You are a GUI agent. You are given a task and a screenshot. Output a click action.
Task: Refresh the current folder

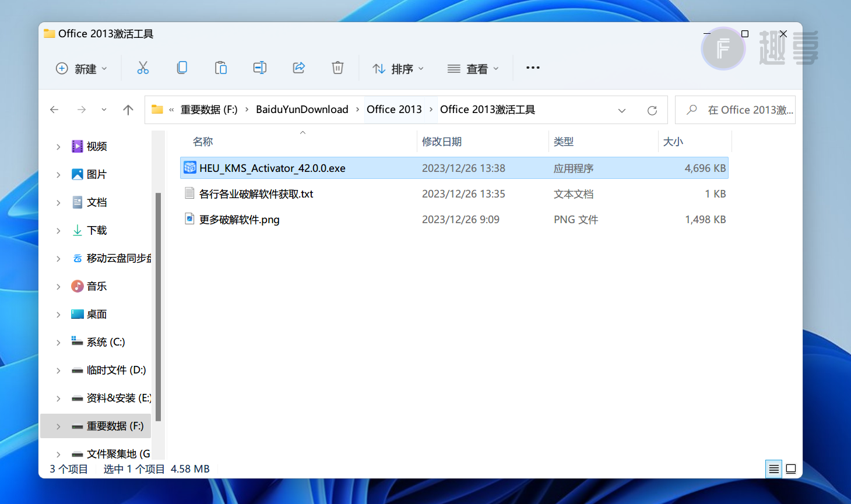click(x=652, y=110)
